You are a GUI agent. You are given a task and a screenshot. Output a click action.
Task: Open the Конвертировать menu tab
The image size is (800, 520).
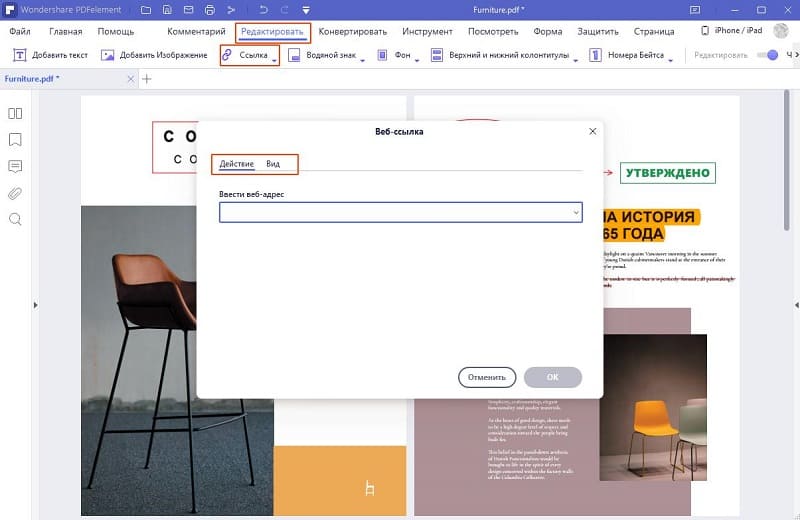coord(352,32)
